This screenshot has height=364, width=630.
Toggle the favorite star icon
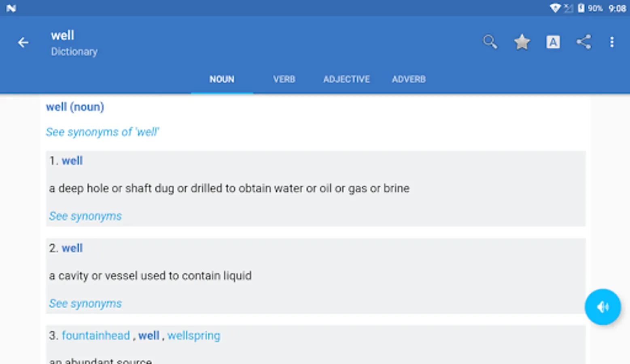click(522, 42)
